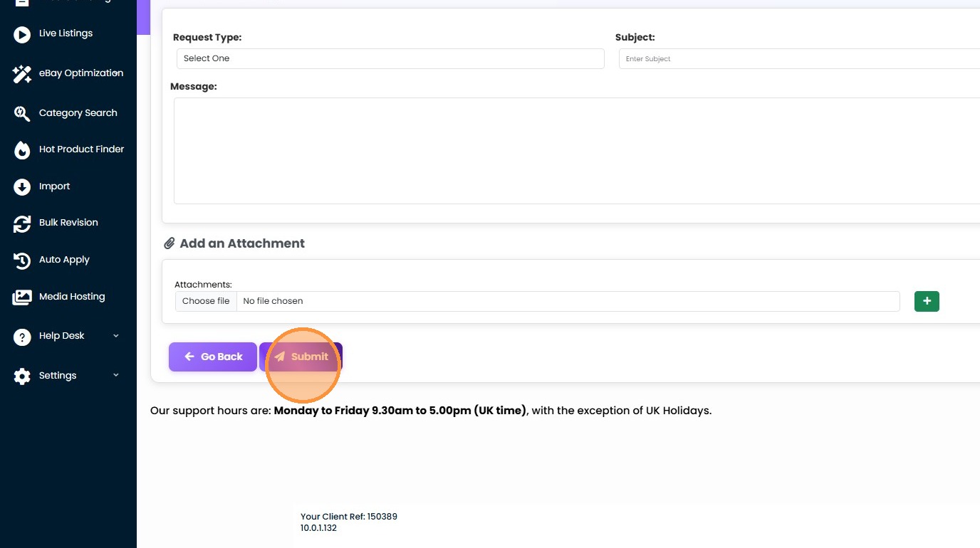Click the green plus attachment button
This screenshot has width=980, height=548.
click(x=927, y=301)
